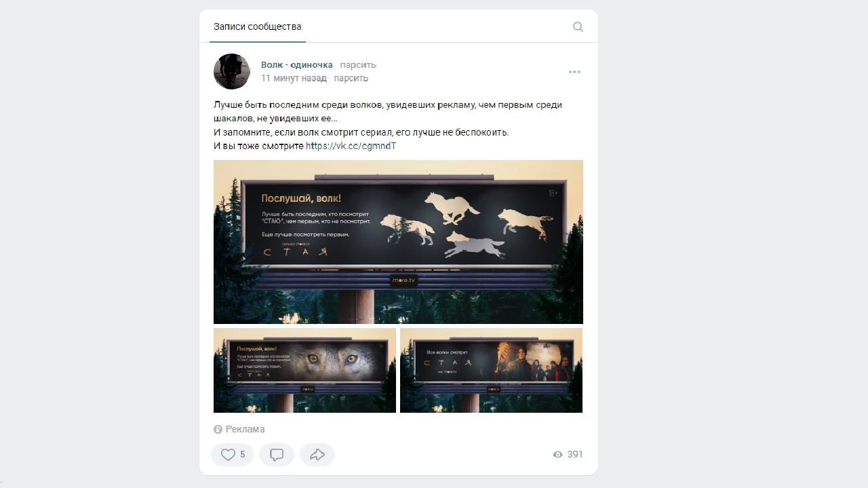
Task: Open the large running wolves billboard image
Action: point(398,242)
